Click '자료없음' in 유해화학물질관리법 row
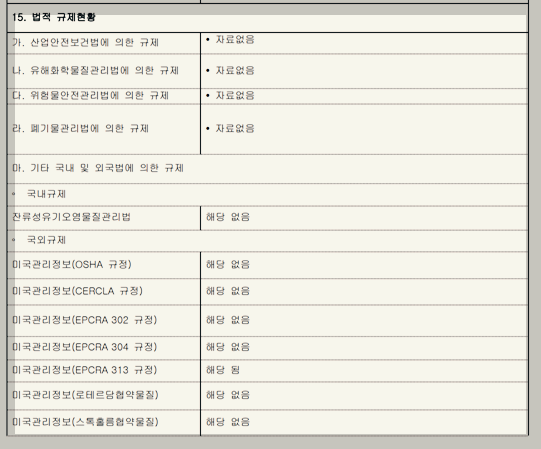This screenshot has width=541, height=449. 235,70
